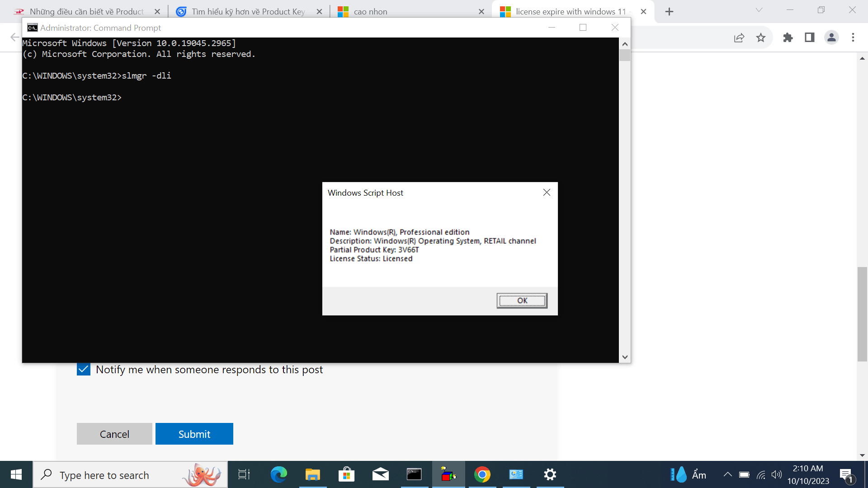Open the weather widget showing Ẩm

point(688,474)
